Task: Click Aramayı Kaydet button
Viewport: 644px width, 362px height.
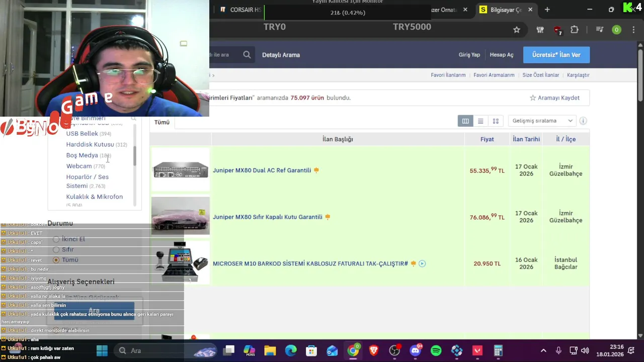Action: click(x=554, y=98)
